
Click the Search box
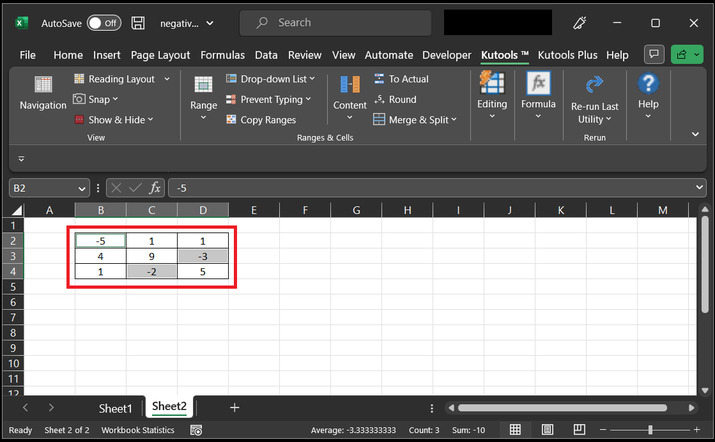(x=335, y=23)
